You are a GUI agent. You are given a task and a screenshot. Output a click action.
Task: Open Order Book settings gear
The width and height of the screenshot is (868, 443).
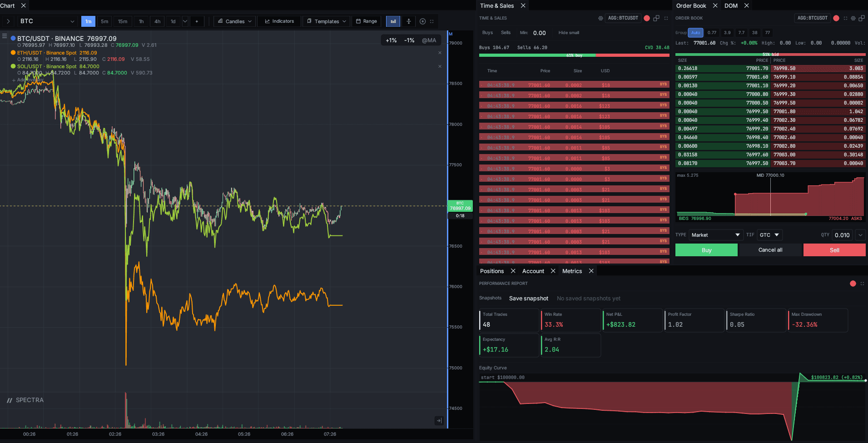click(853, 18)
